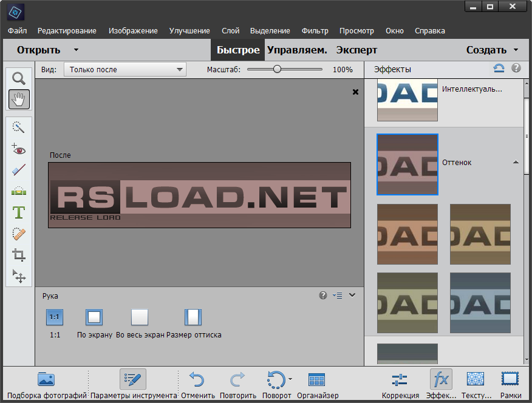
Task: Undo the last action (Отменить)
Action: (x=198, y=385)
